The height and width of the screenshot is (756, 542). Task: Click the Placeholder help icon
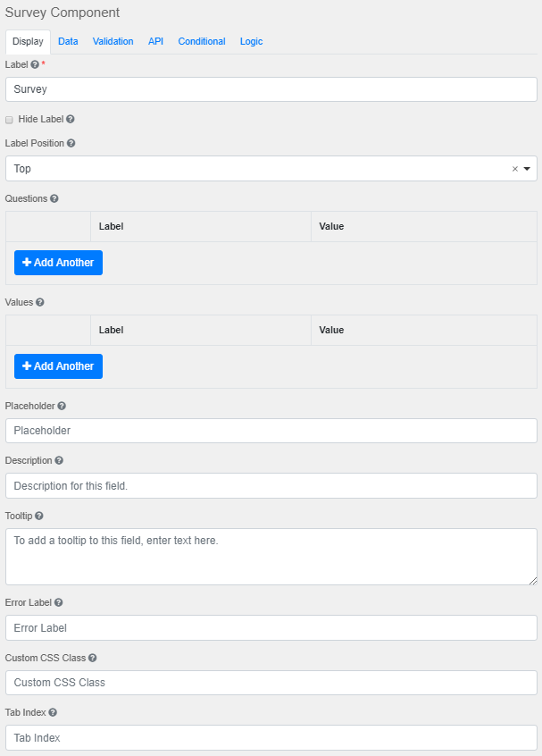(62, 406)
